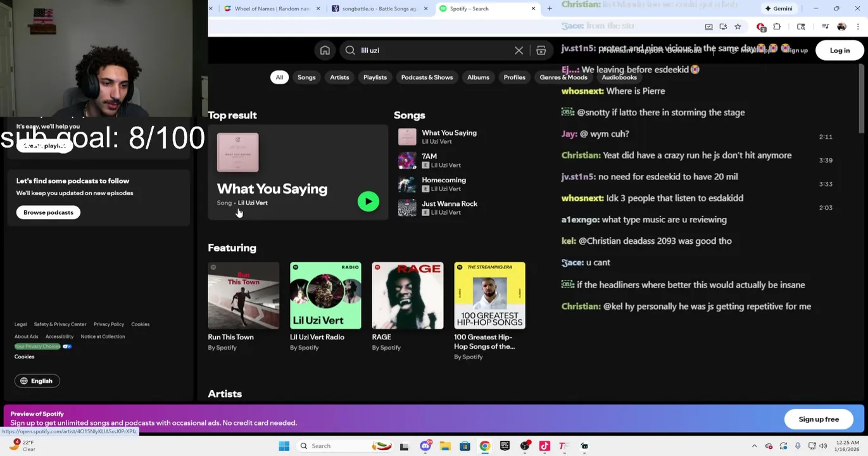
Task: Click Sign up free button
Action: tap(819, 419)
